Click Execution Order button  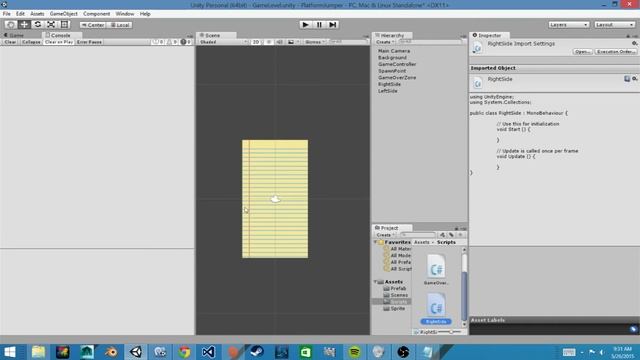click(616, 52)
